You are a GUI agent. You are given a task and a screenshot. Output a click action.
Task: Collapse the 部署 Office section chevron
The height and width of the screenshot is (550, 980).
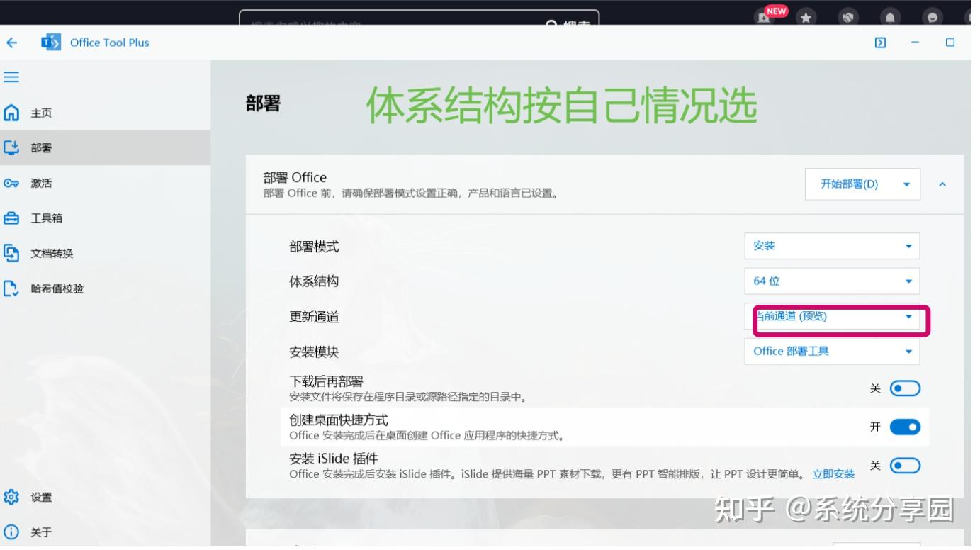coord(942,184)
